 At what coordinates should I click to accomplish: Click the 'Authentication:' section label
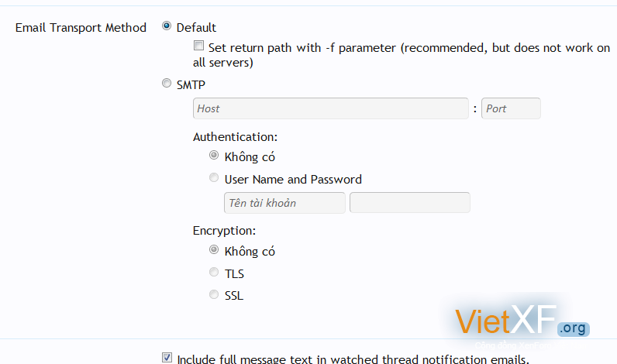click(235, 136)
